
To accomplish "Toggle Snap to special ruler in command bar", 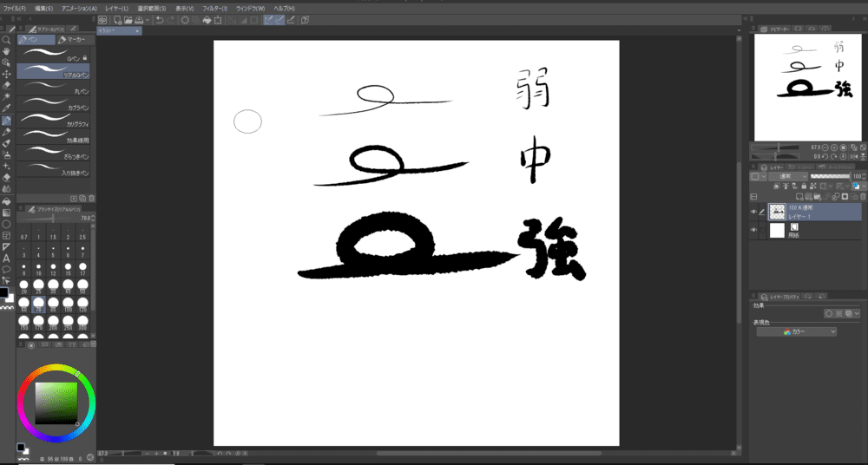I will point(279,20).
